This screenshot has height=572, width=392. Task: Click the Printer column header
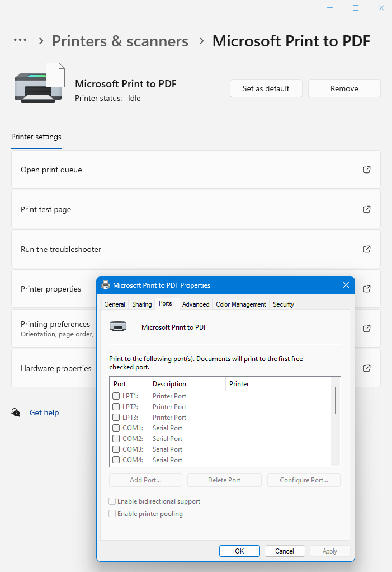point(277,384)
